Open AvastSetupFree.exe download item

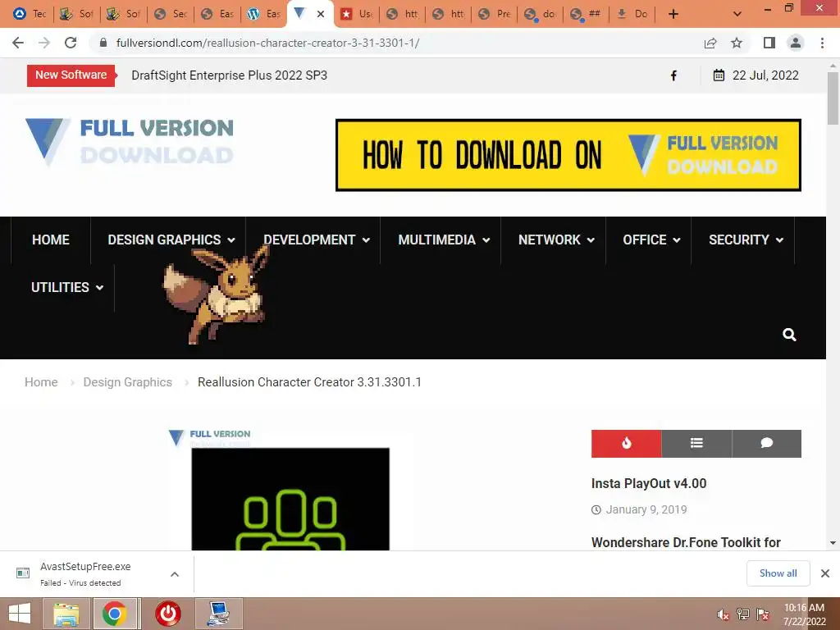coord(85,573)
